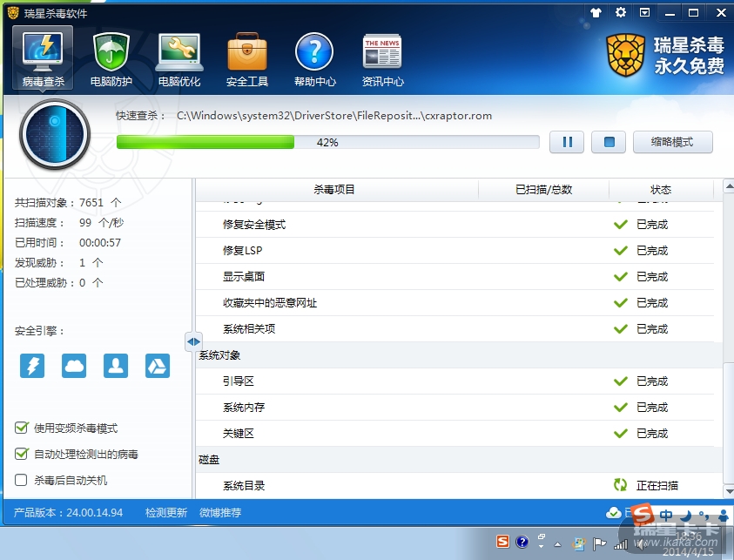734x560 pixels.
Task: Click the Sogou S icon in taskbar tray
Action: click(502, 543)
